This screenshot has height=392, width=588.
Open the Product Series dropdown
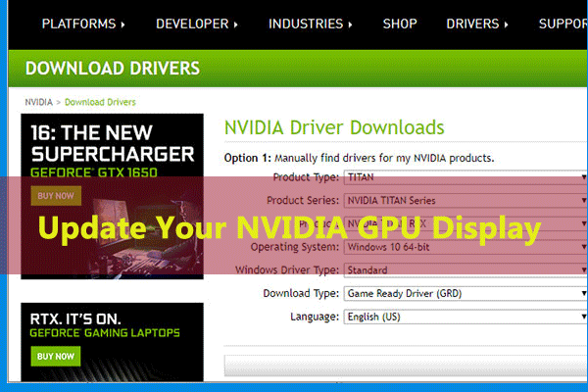point(465,201)
